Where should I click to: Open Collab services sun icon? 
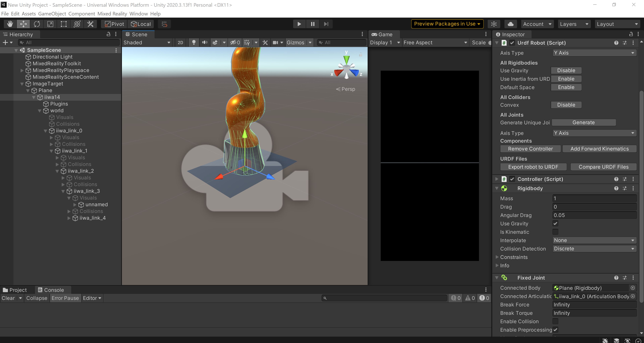point(494,24)
